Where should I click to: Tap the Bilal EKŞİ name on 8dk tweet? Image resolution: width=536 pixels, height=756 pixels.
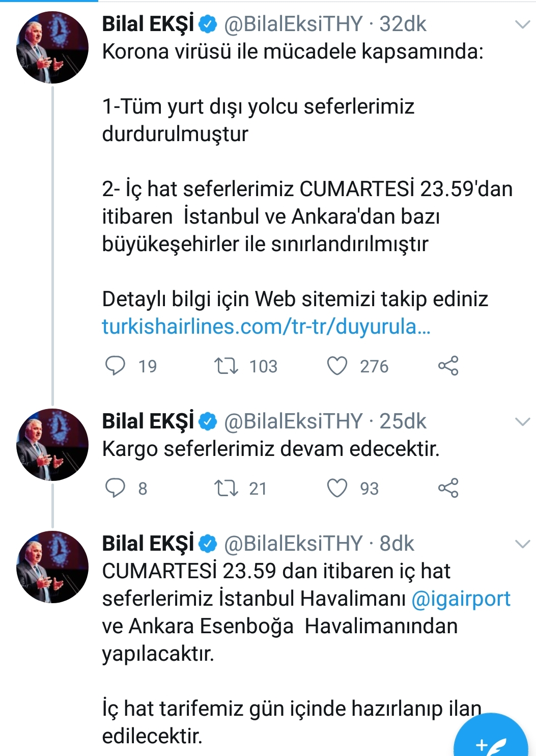pyautogui.click(x=148, y=544)
